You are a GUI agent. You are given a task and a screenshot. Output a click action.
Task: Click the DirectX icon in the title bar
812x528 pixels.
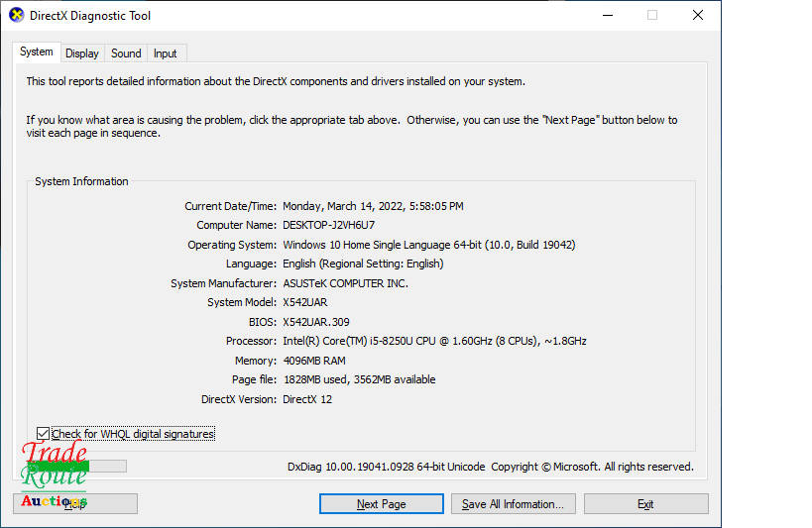point(16,15)
